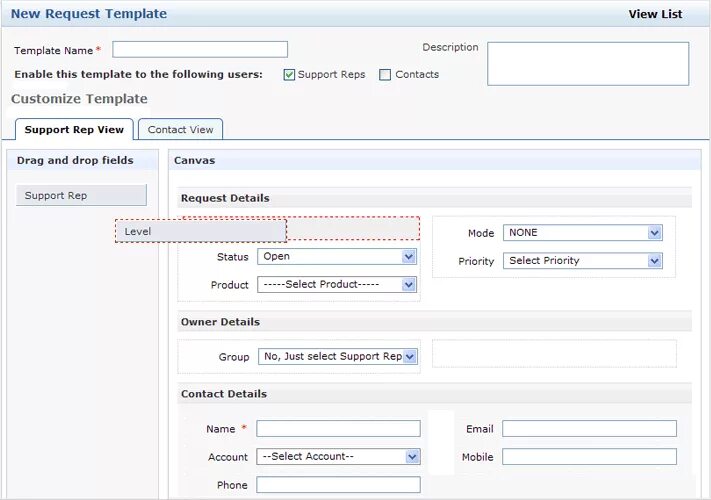Click the empty drop zone in Owner Details
Screen dimensions: 711x500
pyautogui.click(x=554, y=354)
